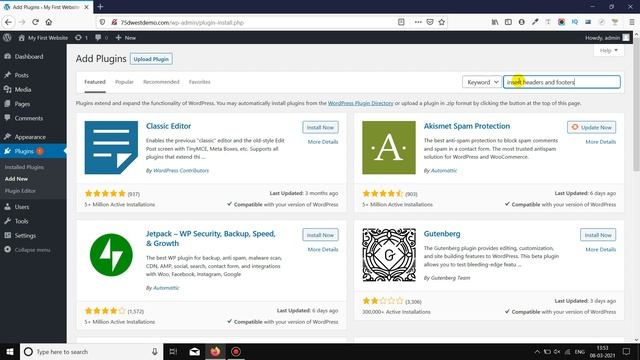Image resolution: width=640 pixels, height=360 pixels.
Task: Open browser page actions ellipsis menu
Action: [418, 22]
